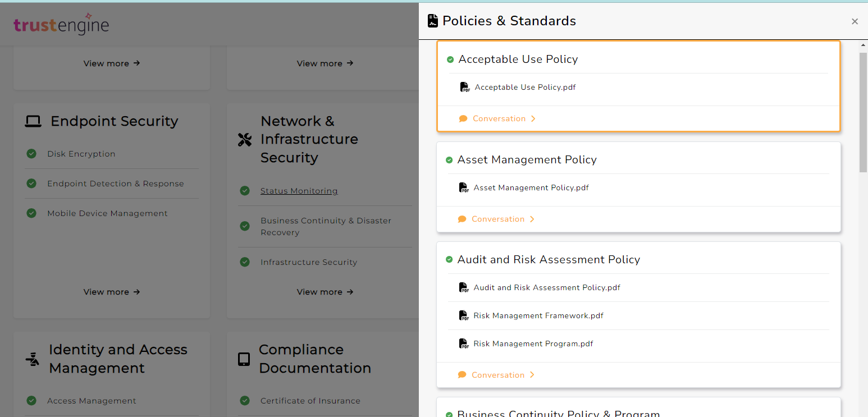Viewport: 868px width, 417px height.
Task: Select Access Management item
Action: (92, 401)
